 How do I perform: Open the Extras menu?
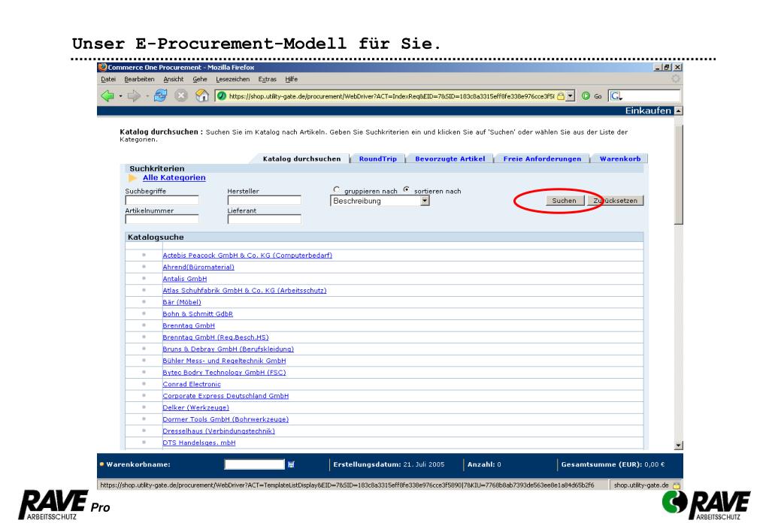[268, 80]
